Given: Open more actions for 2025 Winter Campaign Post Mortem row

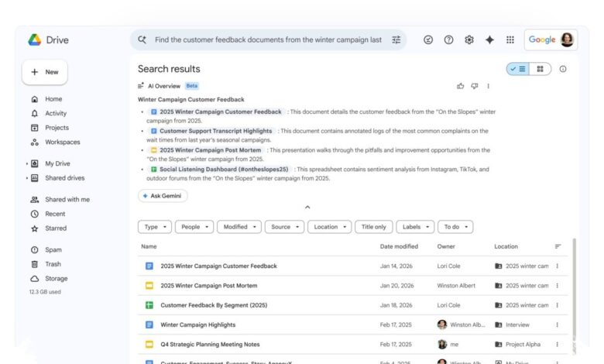Looking at the screenshot, I should [557, 286].
